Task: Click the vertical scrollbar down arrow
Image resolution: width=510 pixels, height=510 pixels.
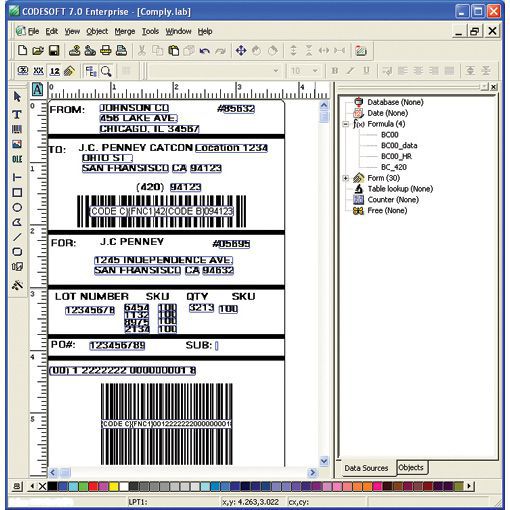Action: (x=324, y=461)
